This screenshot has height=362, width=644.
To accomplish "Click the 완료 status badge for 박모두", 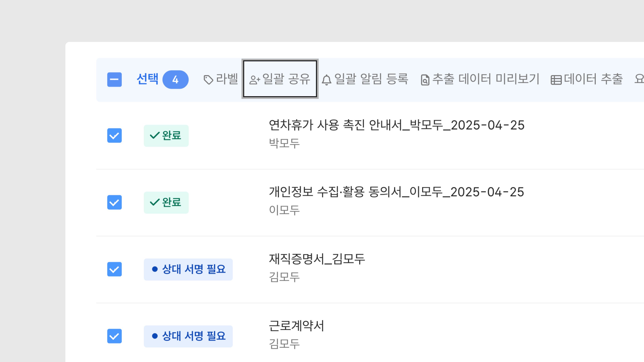I will click(x=166, y=135).
